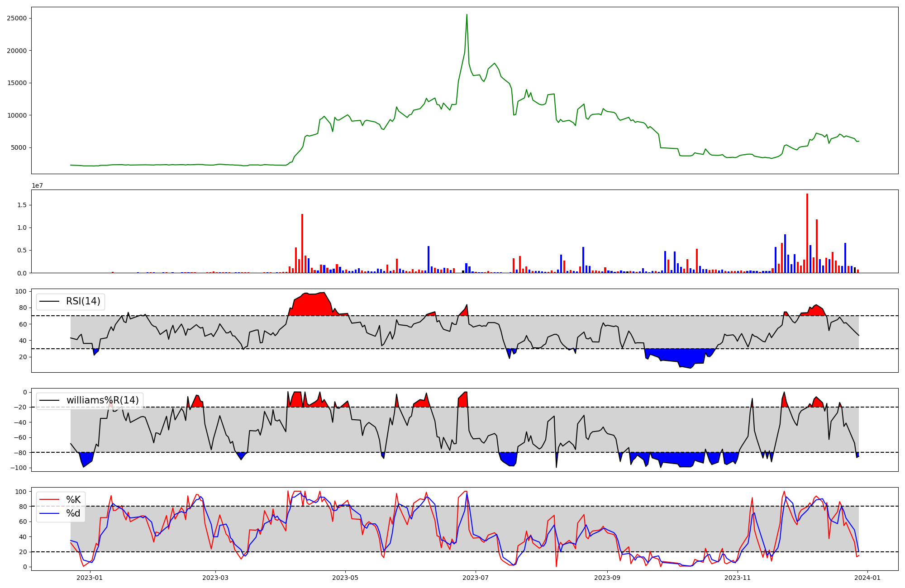Click the red %K legend line swatch
Viewport: 905px width, 588px height.
(x=50, y=500)
